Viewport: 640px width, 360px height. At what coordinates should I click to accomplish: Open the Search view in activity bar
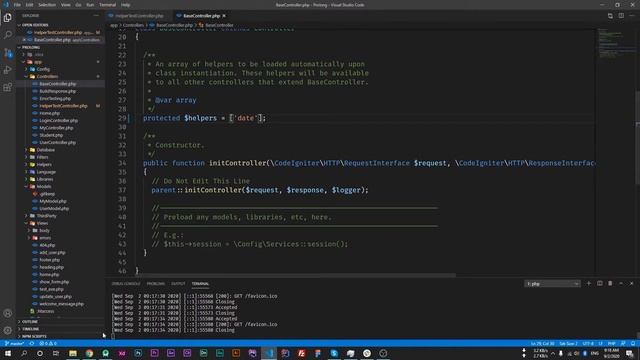coord(7,35)
